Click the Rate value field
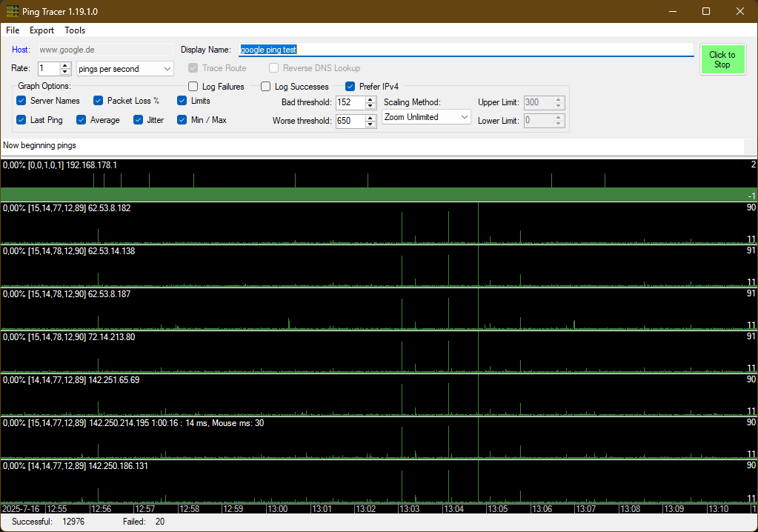Image resolution: width=758 pixels, height=532 pixels. coord(49,69)
